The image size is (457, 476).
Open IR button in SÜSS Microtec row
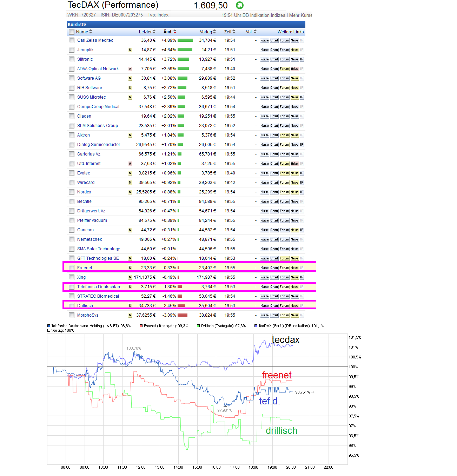(x=302, y=97)
